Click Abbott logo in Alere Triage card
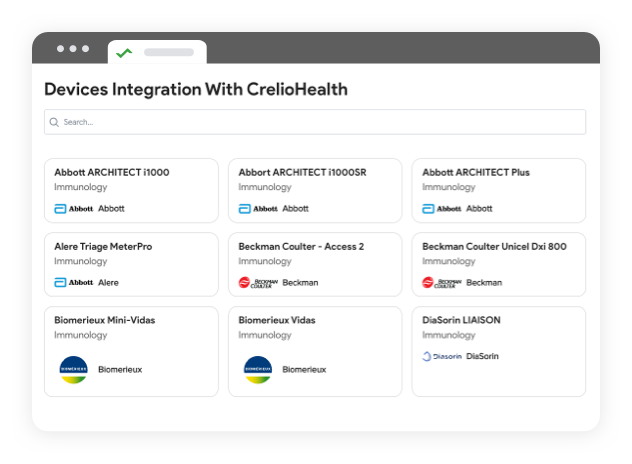This screenshot has height=464, width=632. [x=73, y=283]
